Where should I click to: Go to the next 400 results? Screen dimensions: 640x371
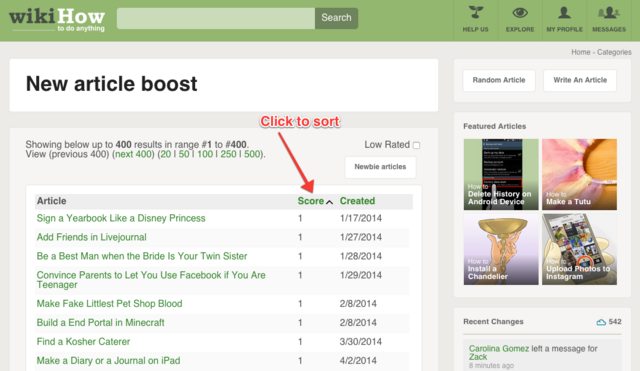(133, 154)
